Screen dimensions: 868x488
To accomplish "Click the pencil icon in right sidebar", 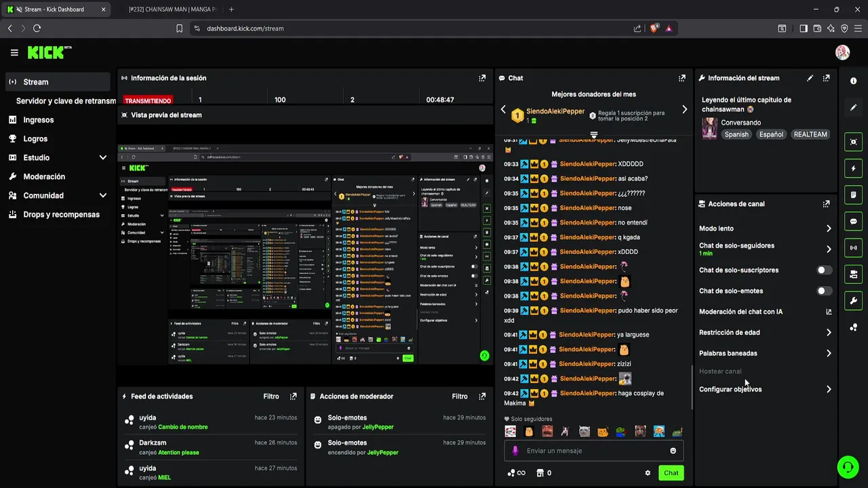I will coord(853,107).
